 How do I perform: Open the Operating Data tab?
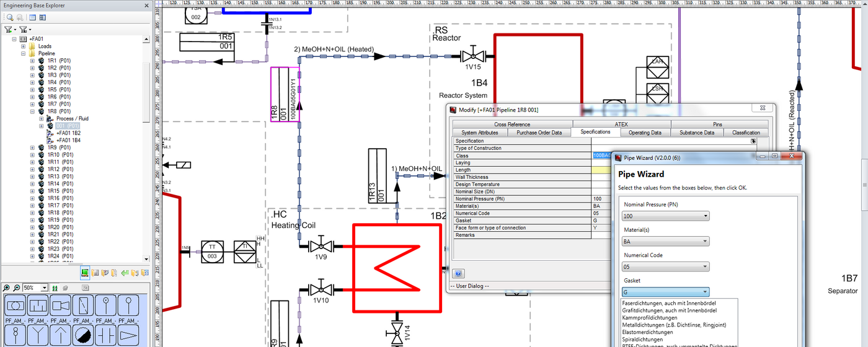(645, 133)
